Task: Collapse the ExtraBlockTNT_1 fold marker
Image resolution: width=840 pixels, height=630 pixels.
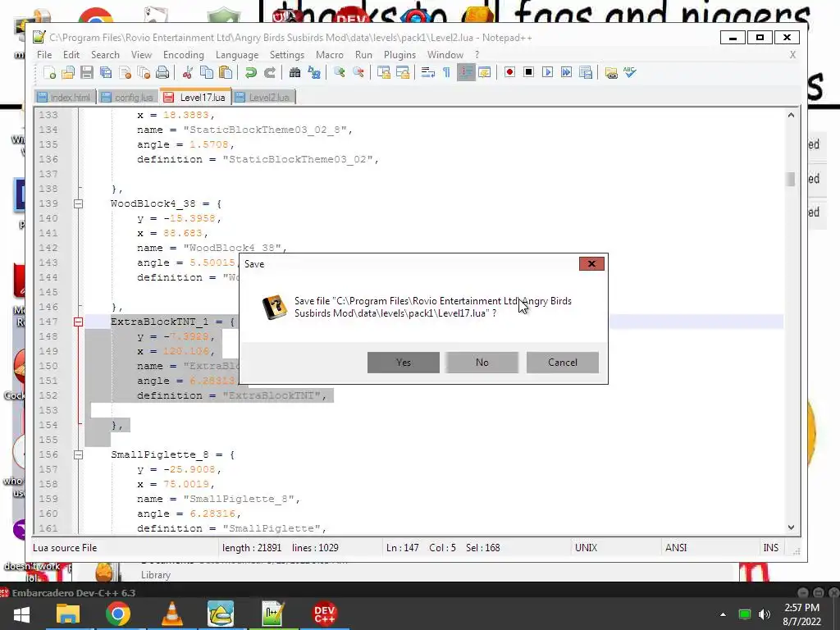Action: 78,322
